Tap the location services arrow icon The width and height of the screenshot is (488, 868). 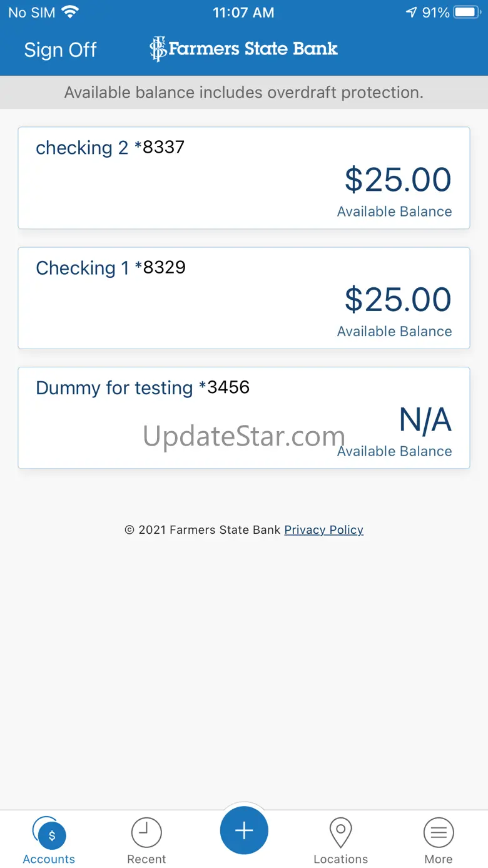[411, 12]
